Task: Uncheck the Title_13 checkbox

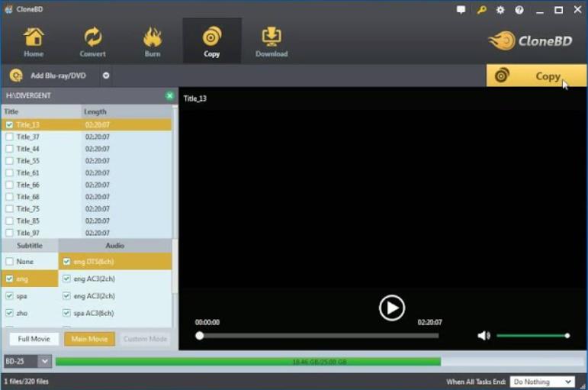Action: coord(9,124)
